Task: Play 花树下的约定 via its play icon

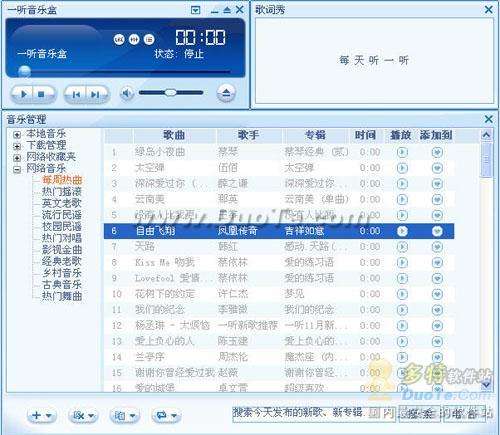Action: [402, 294]
